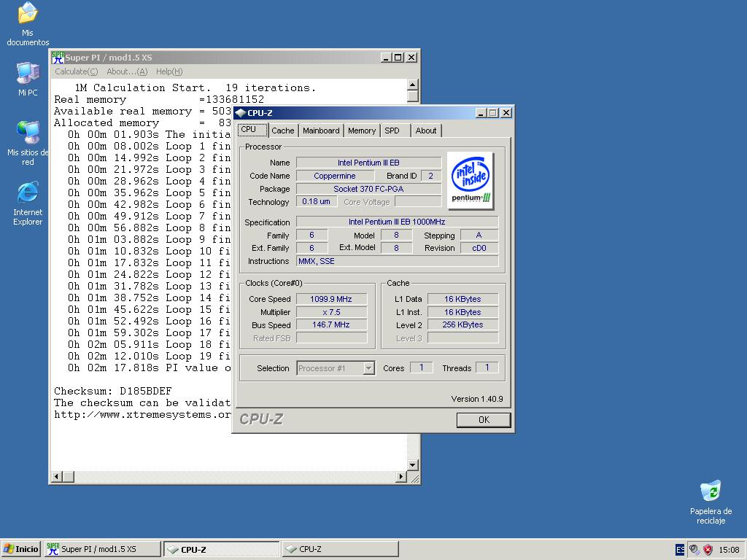Screen dimensions: 747x560
Task: Click Super PI horizontal scrollbar right arrow
Action: coord(401,476)
